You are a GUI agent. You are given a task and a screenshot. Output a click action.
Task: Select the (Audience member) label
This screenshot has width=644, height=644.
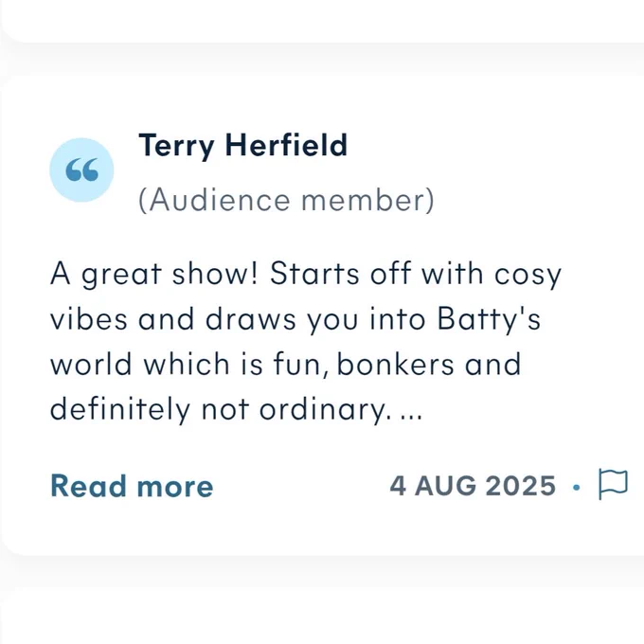point(286,200)
